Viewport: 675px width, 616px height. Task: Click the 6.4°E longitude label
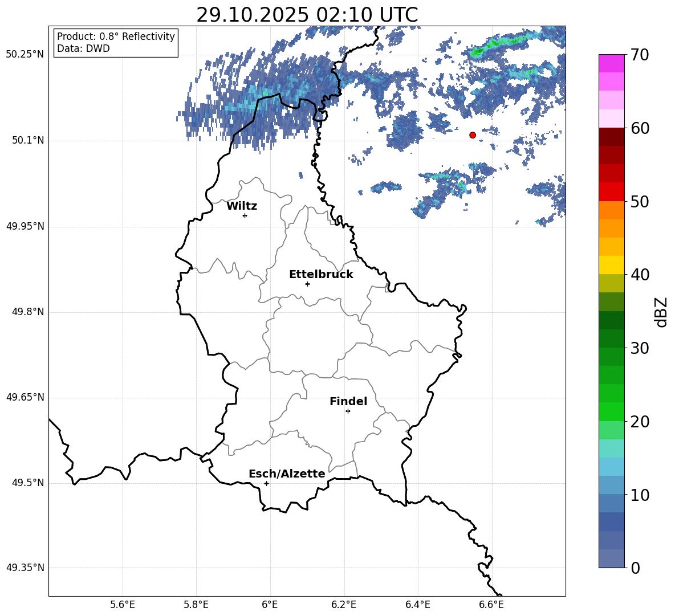point(417,605)
